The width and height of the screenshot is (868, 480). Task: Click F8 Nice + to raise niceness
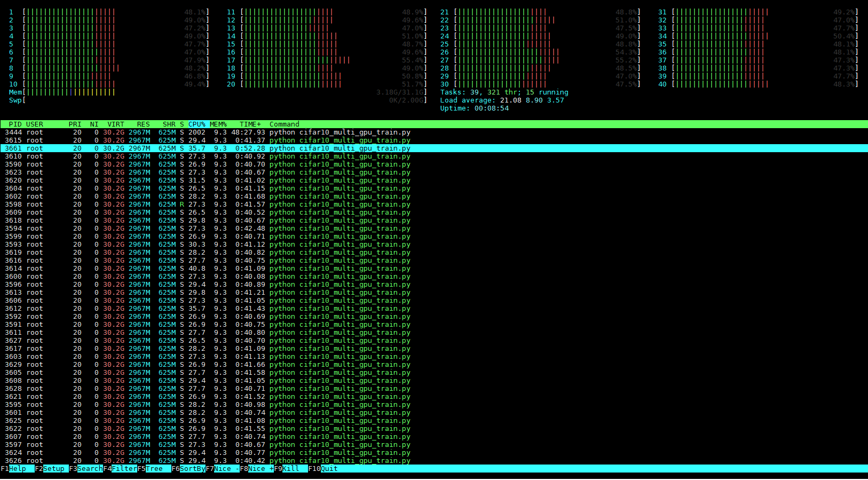[x=257, y=469]
